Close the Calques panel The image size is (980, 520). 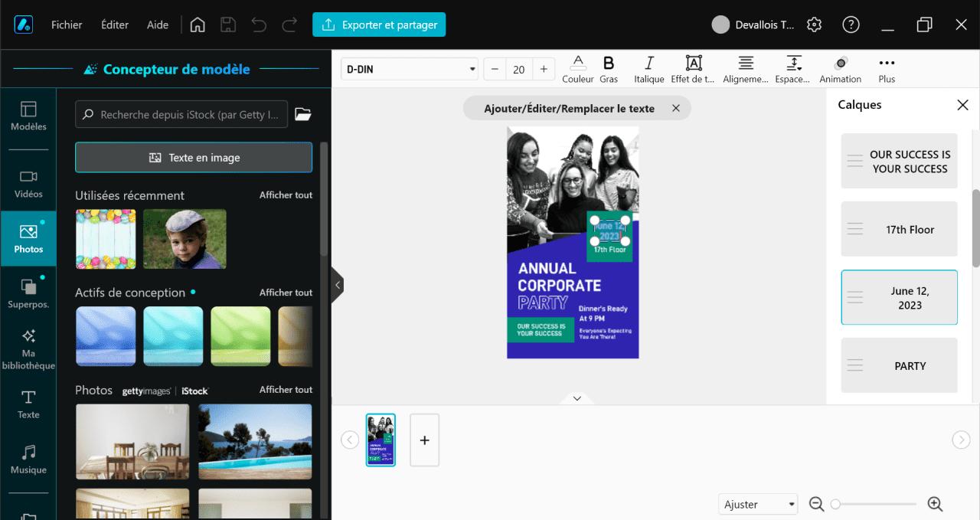click(963, 105)
